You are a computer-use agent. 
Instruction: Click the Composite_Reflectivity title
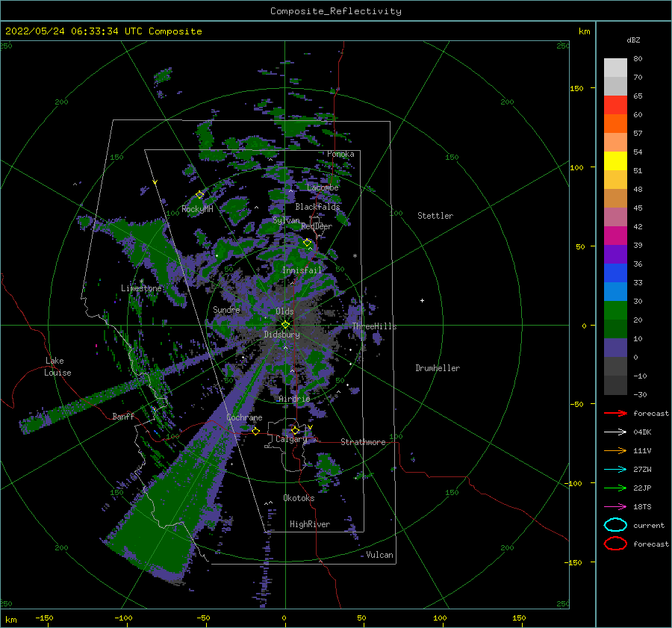coord(335,11)
